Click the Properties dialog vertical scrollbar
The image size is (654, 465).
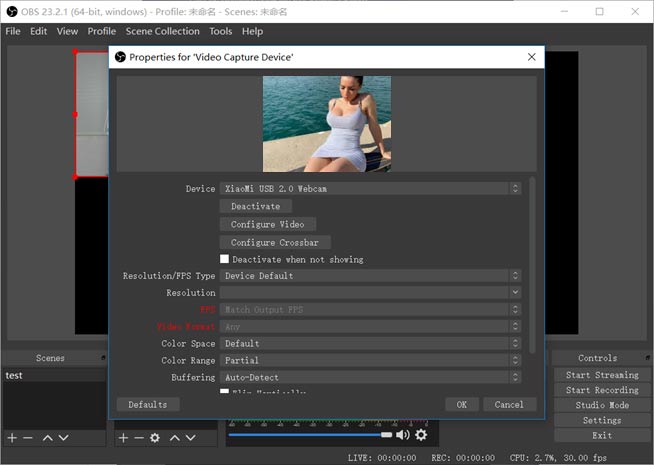532,265
